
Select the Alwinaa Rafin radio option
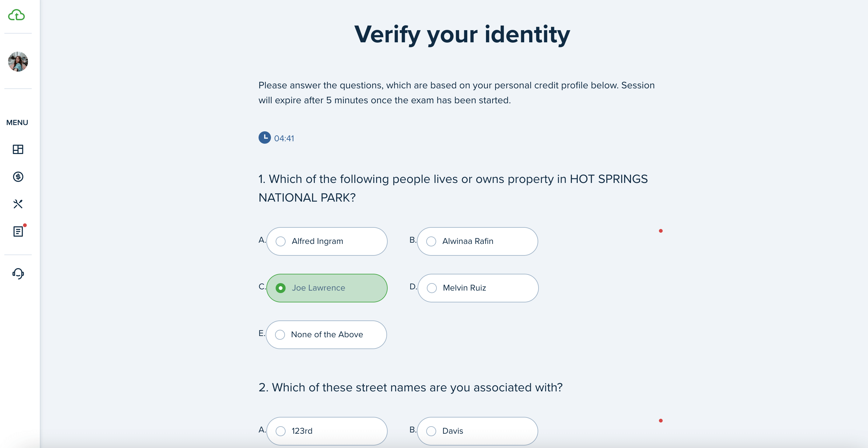(477, 241)
